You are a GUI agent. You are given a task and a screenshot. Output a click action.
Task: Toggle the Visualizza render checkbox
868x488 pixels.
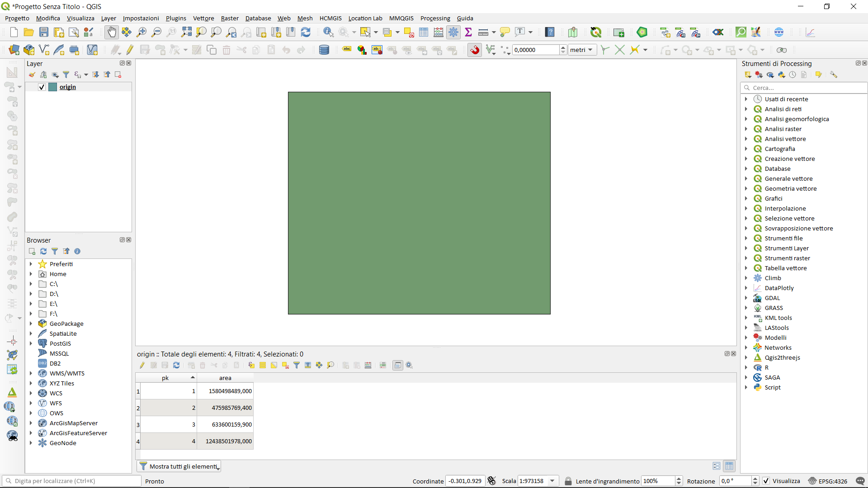766,481
